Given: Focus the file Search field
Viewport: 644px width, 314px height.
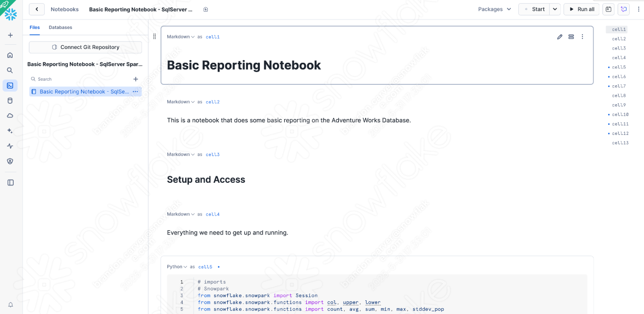Looking at the screenshot, I should (79, 79).
